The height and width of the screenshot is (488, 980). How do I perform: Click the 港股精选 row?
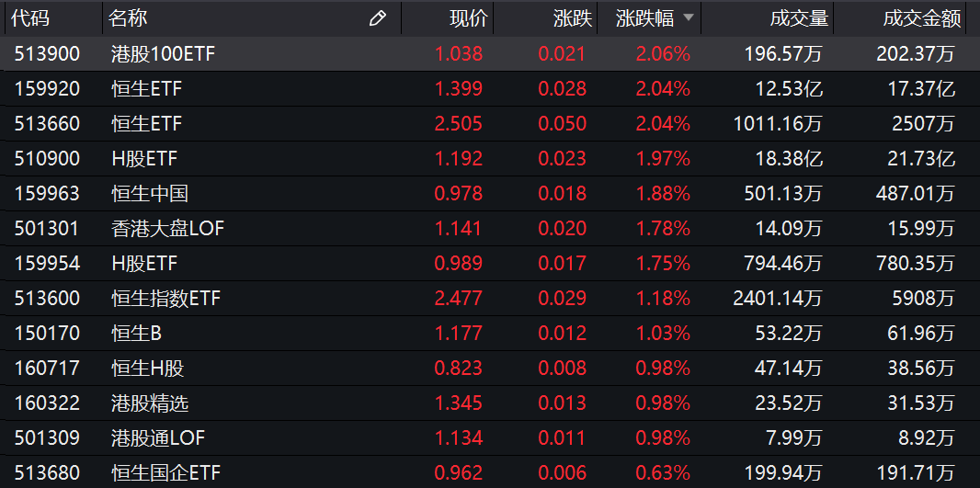coord(149,403)
